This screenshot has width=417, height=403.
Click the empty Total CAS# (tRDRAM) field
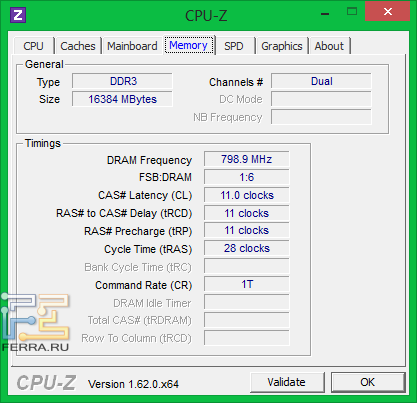pos(247,320)
